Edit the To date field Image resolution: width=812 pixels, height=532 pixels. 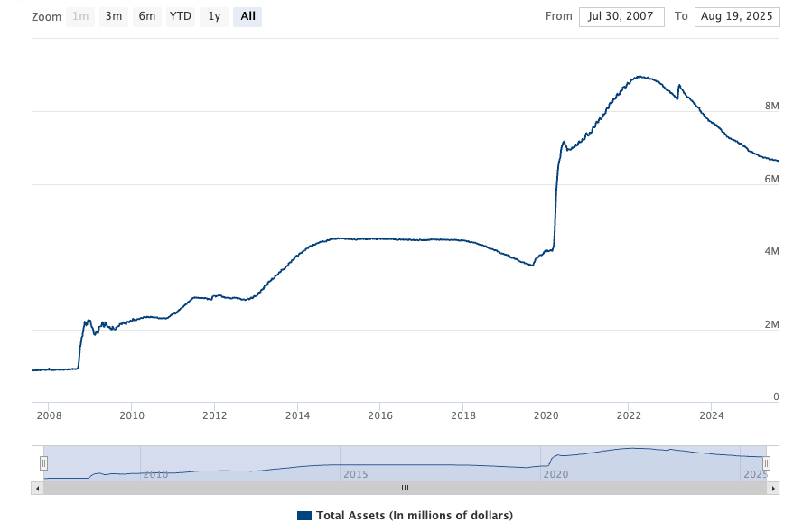[737, 16]
